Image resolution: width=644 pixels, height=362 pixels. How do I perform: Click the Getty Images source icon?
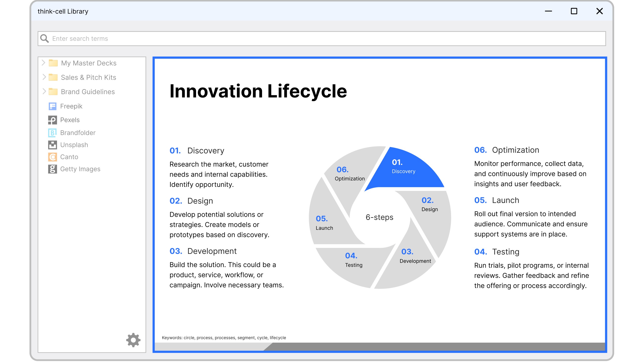click(52, 169)
